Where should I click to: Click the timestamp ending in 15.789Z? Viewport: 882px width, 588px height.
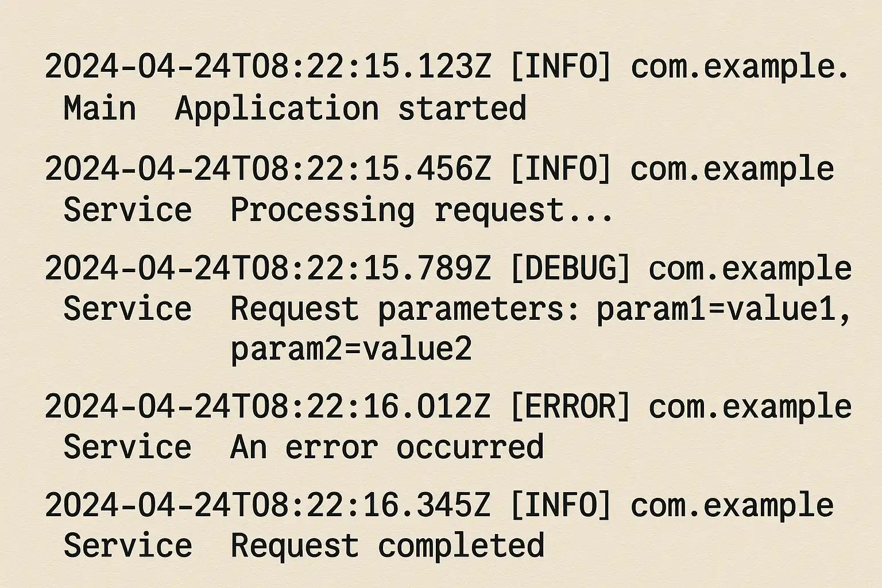click(x=268, y=268)
